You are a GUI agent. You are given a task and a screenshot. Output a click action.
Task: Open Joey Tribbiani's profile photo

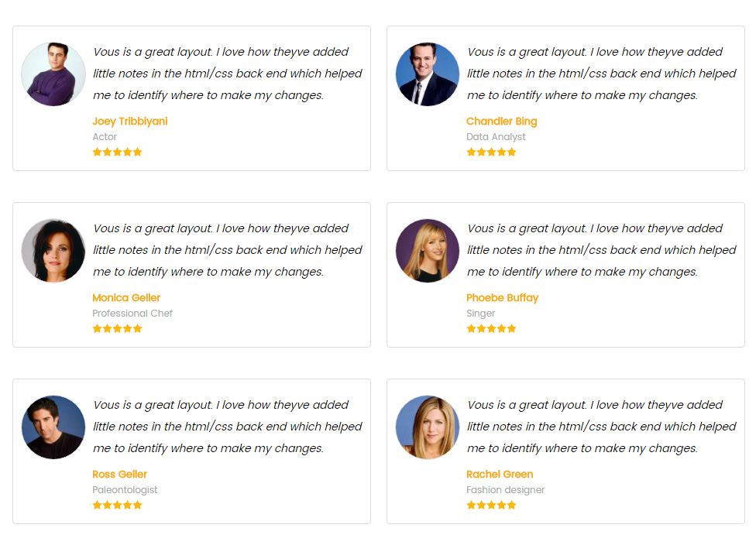[x=53, y=74]
